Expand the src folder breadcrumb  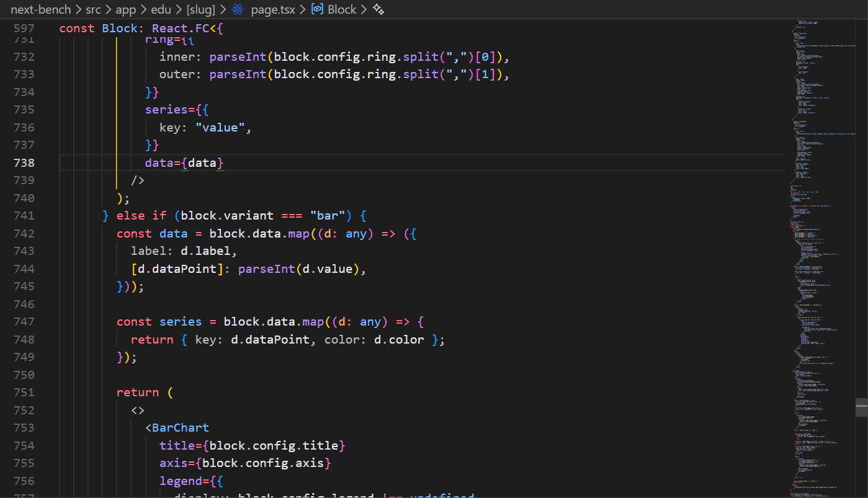point(93,9)
